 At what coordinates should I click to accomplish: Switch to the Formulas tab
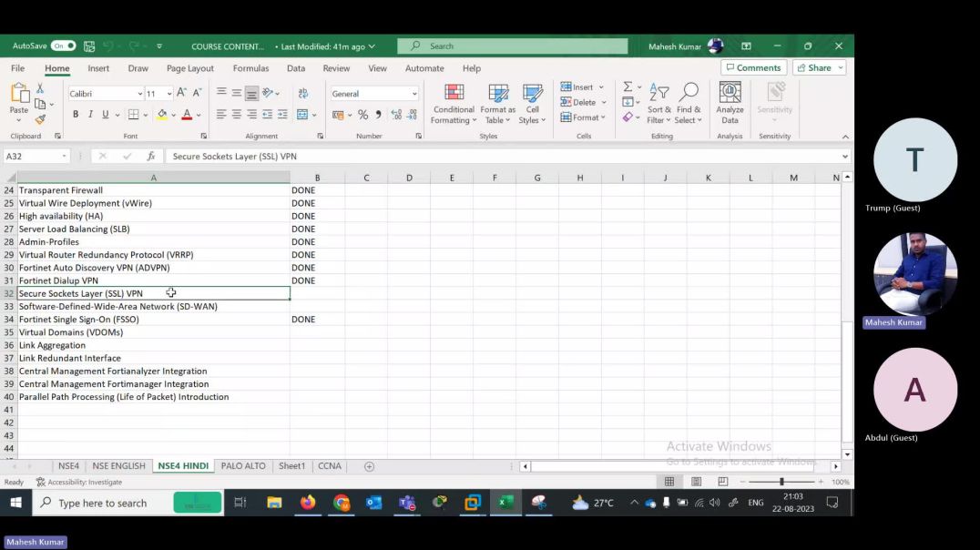(x=250, y=68)
